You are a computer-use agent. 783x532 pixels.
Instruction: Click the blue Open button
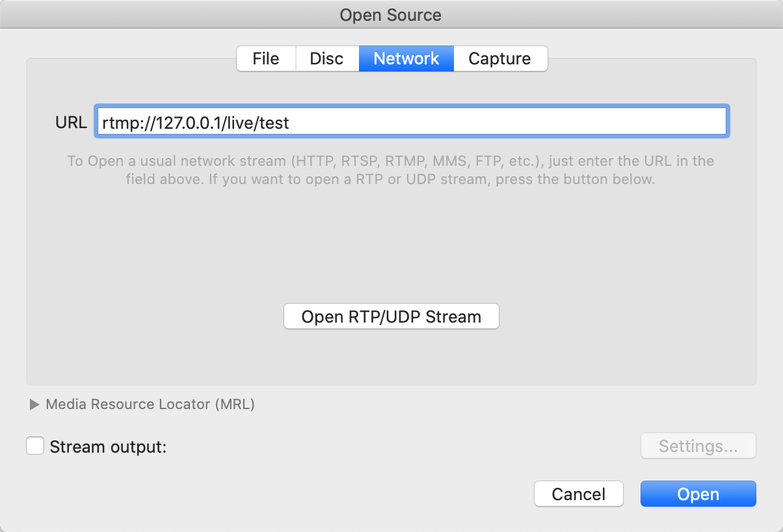(698, 494)
